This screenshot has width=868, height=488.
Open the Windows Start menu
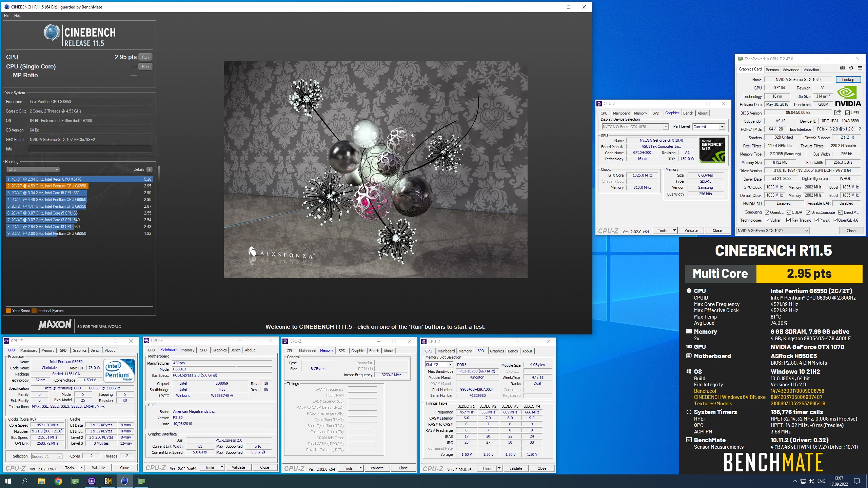tap(8, 481)
